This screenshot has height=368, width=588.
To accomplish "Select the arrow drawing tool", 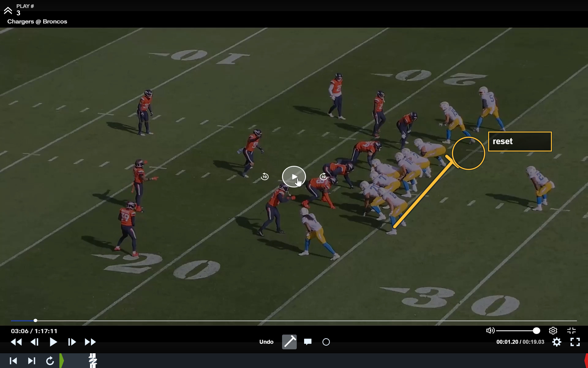I will pyautogui.click(x=289, y=342).
